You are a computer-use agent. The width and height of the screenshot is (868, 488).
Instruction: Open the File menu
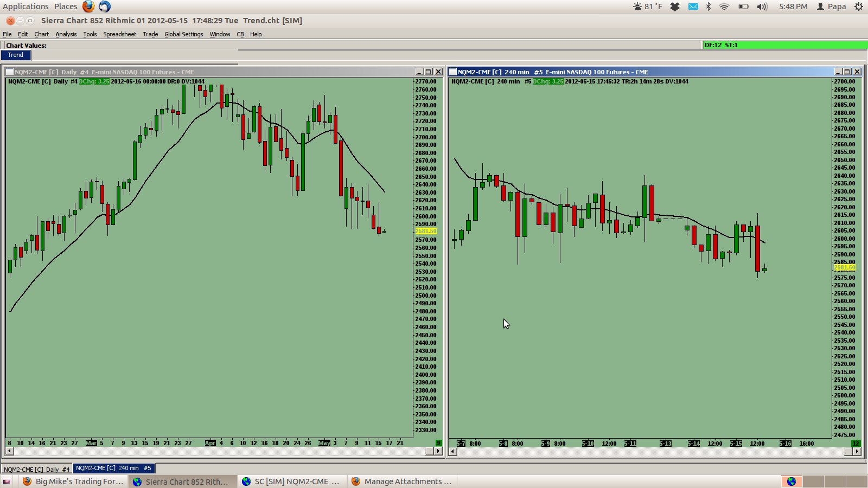click(7, 34)
